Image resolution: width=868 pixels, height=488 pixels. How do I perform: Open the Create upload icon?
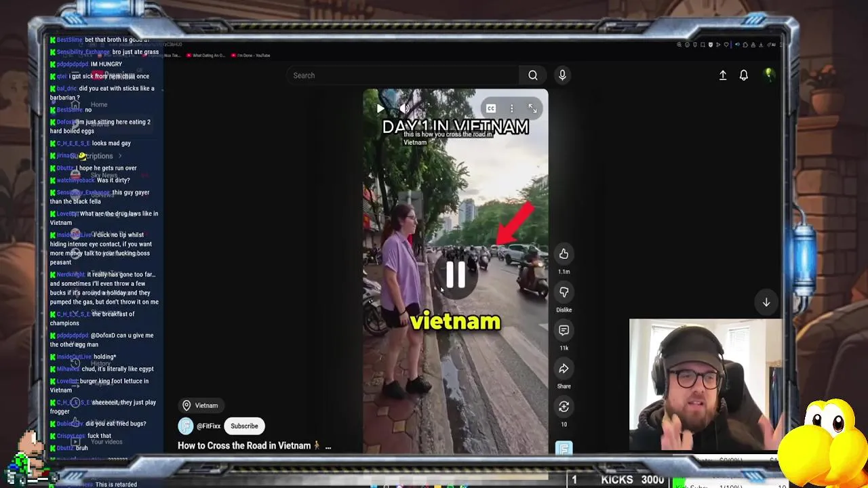[x=723, y=75]
